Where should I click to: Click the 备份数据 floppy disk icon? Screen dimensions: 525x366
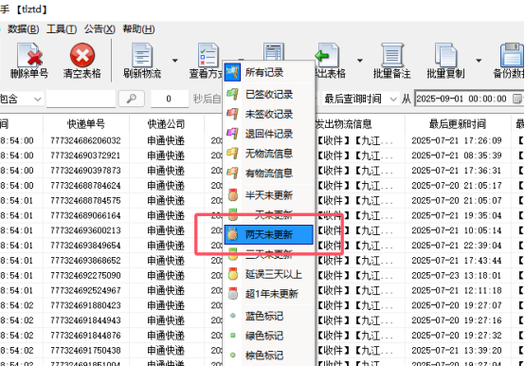point(512,55)
